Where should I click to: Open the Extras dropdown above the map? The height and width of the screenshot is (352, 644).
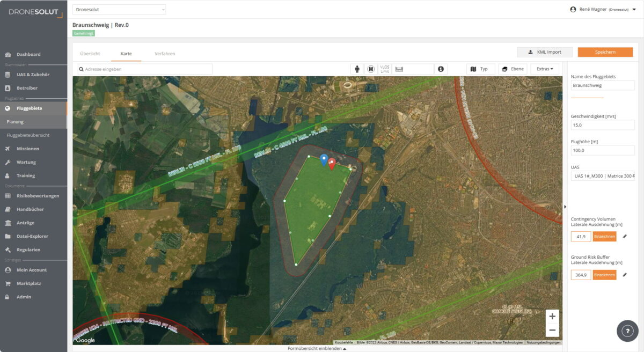[x=544, y=69]
